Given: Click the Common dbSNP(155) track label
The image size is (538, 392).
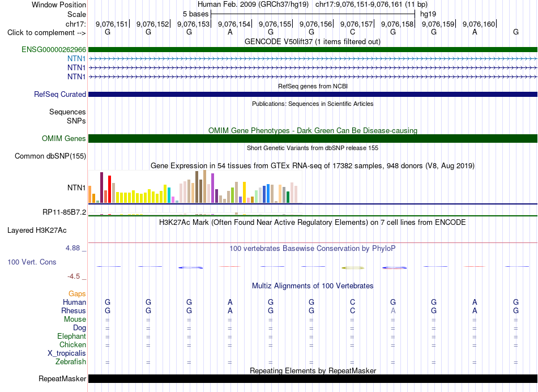Looking at the screenshot, I should pos(50,156).
